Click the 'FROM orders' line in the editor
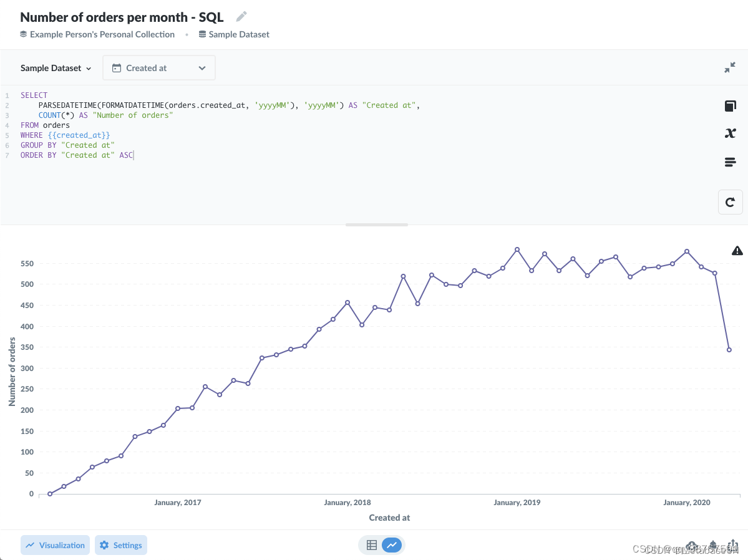The height and width of the screenshot is (560, 748). click(45, 125)
